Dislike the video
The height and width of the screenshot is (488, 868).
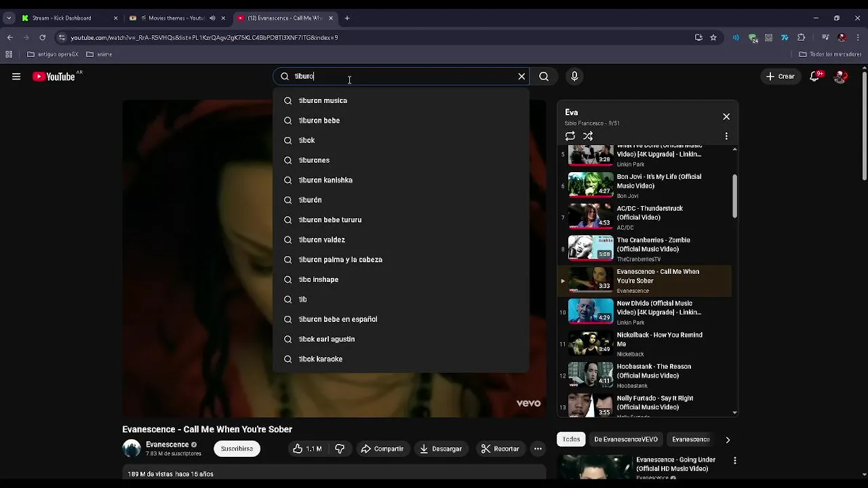point(340,449)
